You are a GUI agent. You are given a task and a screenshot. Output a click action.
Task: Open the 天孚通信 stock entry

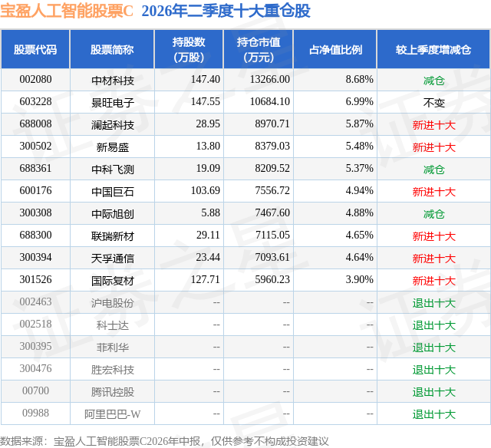pos(113,258)
